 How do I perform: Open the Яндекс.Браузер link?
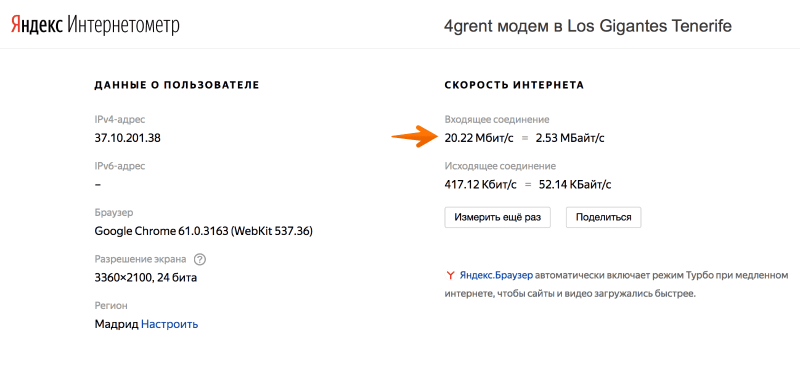tap(496, 276)
